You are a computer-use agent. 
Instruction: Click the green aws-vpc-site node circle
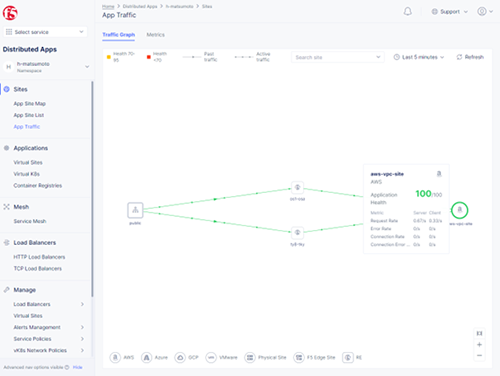pos(460,210)
